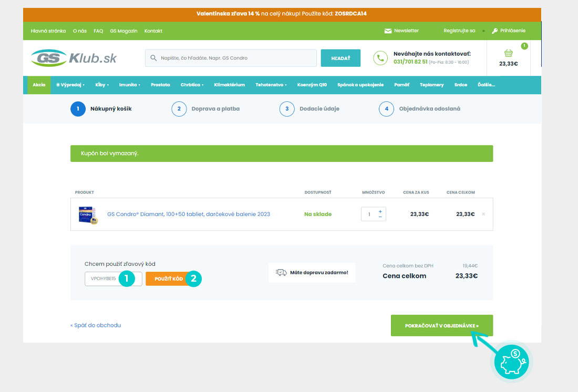Expand the Tehotenstvo category dropdown
The image size is (578, 392).
(271, 85)
